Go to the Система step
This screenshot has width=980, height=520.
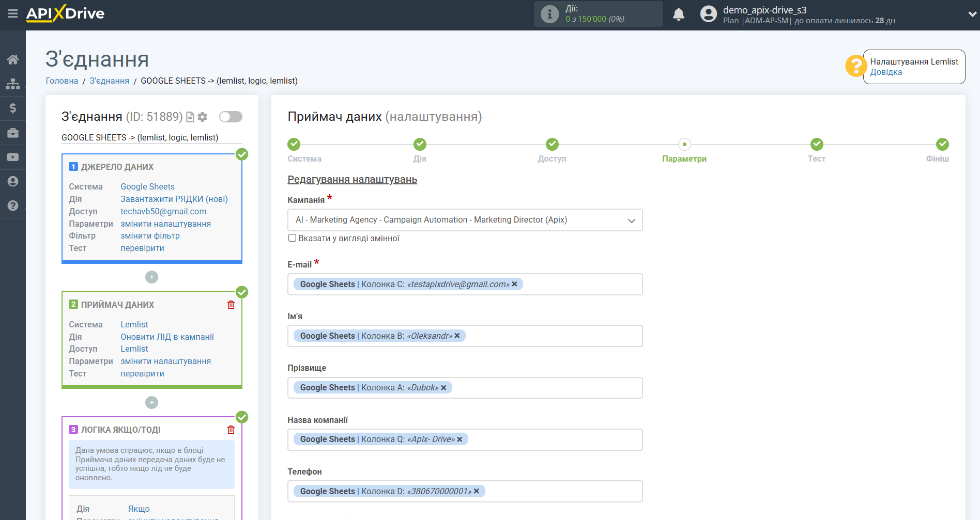click(294, 144)
